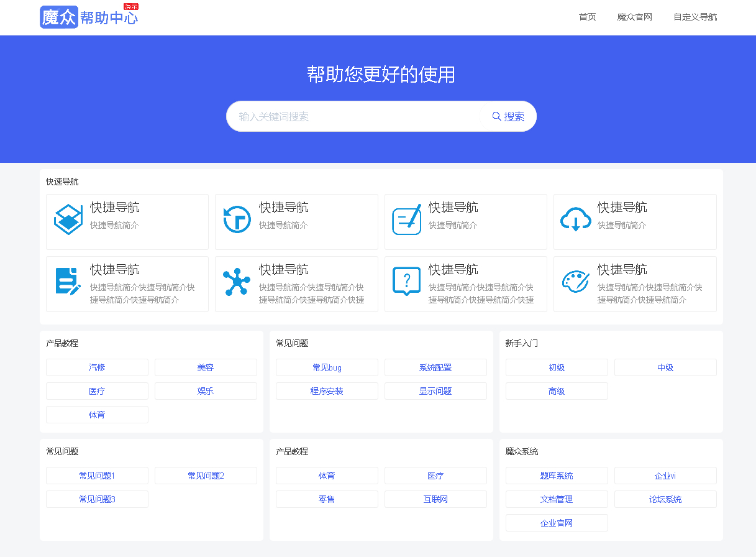The image size is (756, 557).
Task: Open 体育 link beside 医疗
Action: point(327,476)
